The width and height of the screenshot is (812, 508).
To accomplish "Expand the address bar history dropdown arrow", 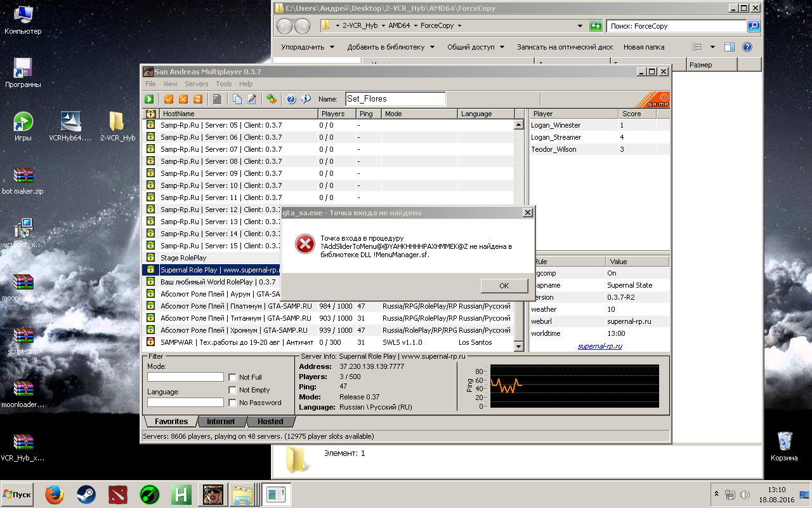I will (580, 26).
